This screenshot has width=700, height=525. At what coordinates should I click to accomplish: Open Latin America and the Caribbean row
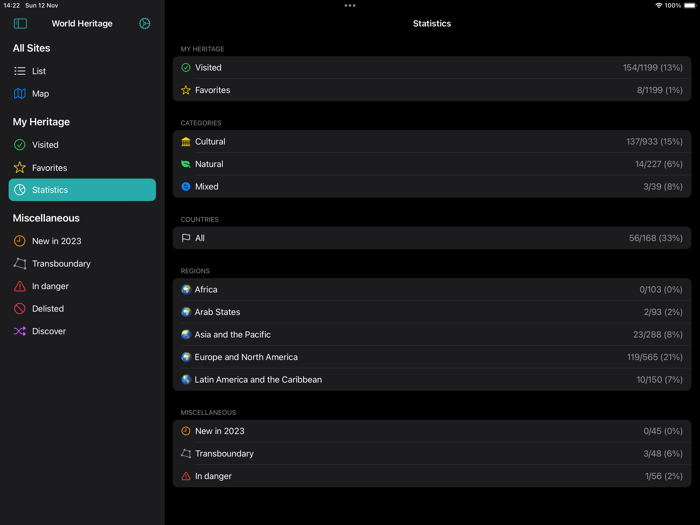432,379
